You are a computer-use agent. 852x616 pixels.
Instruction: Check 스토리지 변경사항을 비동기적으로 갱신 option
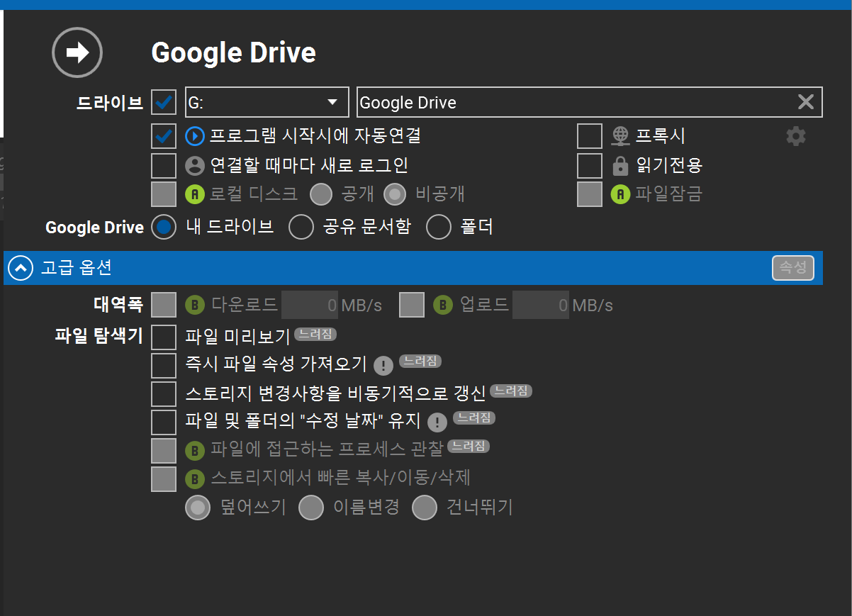click(x=164, y=394)
